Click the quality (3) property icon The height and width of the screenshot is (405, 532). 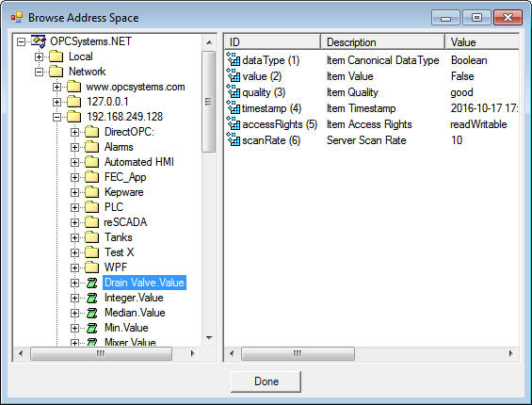point(234,91)
